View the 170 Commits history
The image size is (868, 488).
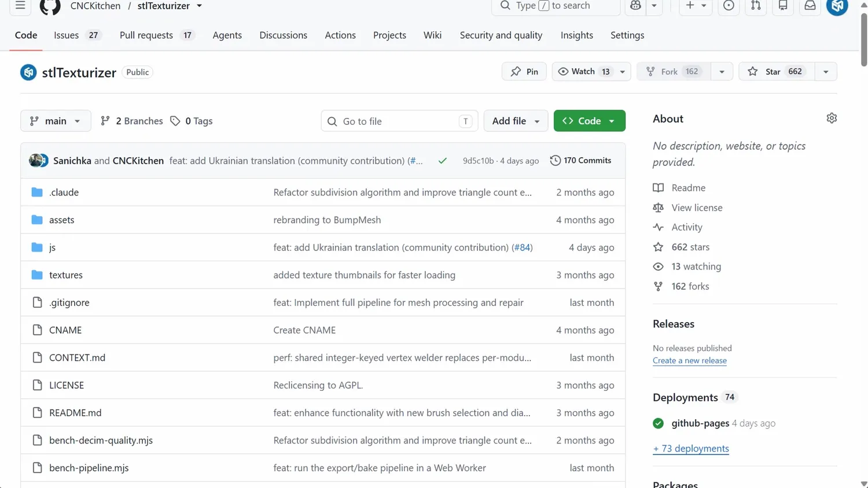(x=580, y=160)
